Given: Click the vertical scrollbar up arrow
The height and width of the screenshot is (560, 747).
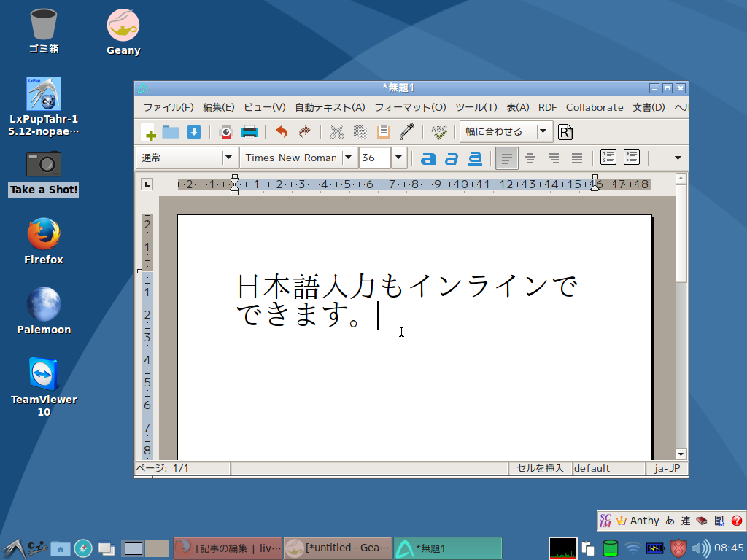Looking at the screenshot, I should 681,178.
